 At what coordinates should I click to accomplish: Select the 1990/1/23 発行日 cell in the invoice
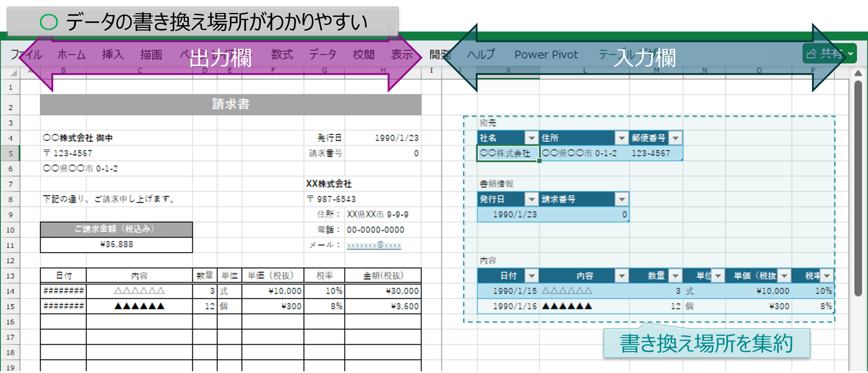point(383,138)
